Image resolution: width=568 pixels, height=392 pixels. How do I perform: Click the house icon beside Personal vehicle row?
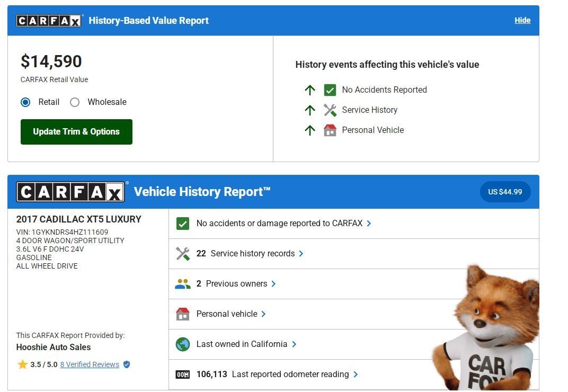(x=183, y=314)
